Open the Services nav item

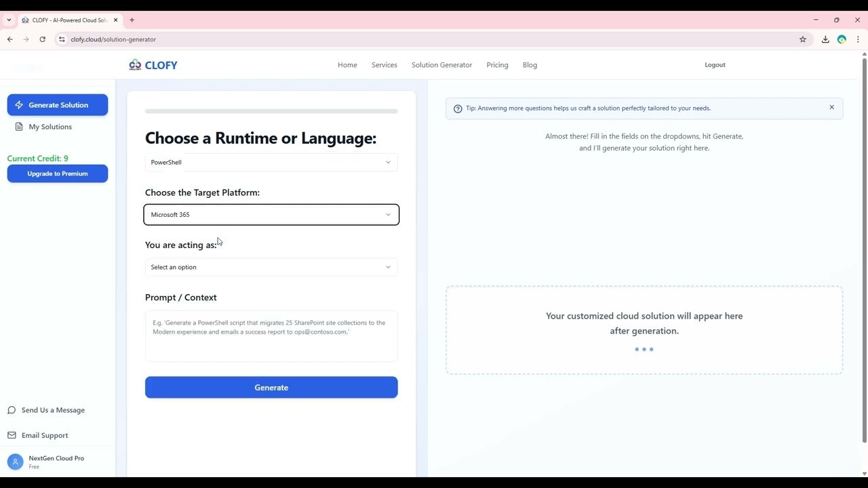(384, 65)
